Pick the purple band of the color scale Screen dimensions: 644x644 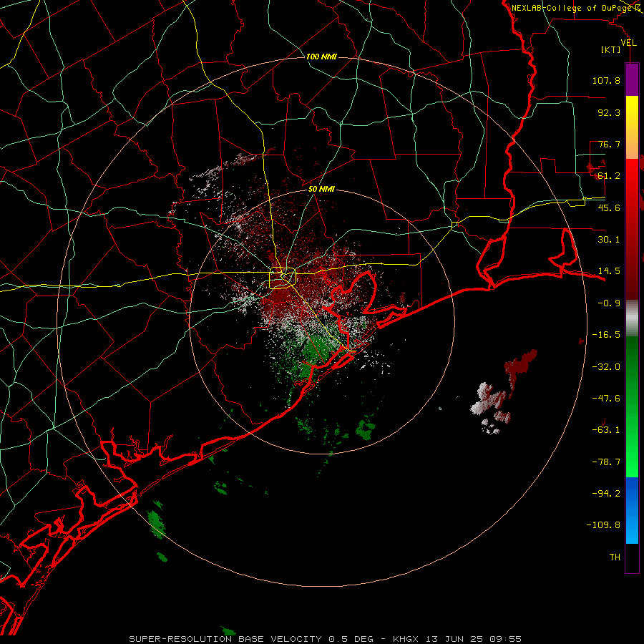click(x=632, y=79)
